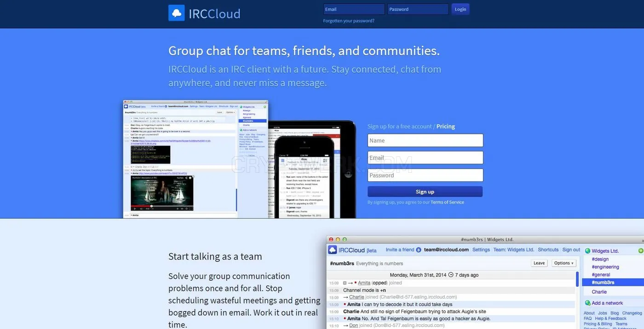Open the 'Forgotten your password?' link
The width and height of the screenshot is (644, 329).
point(349,21)
